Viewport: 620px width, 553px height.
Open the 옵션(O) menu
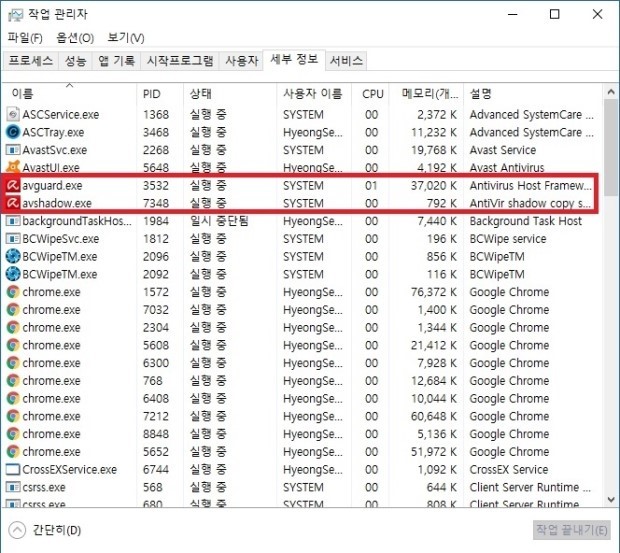[x=75, y=38]
